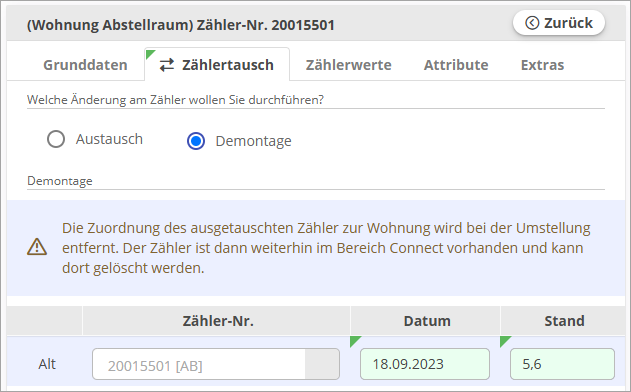Image resolution: width=631 pixels, height=392 pixels.
Task: Click the Zurück button
Action: point(559,23)
